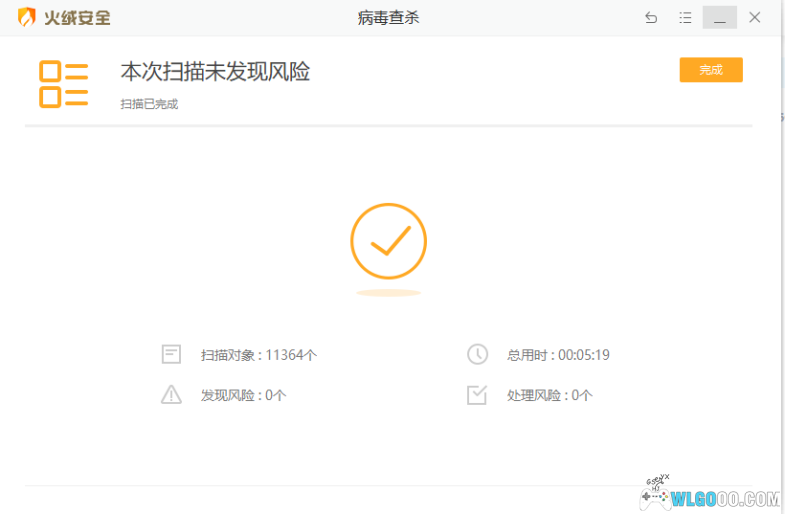
Task: Click the checked-box 处理风险 icon
Action: (477, 395)
